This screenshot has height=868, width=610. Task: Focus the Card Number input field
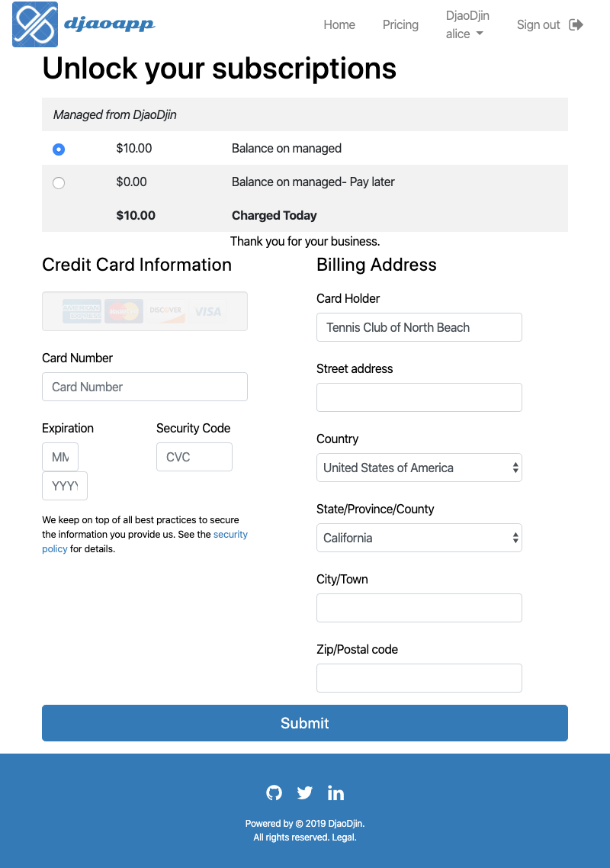144,387
